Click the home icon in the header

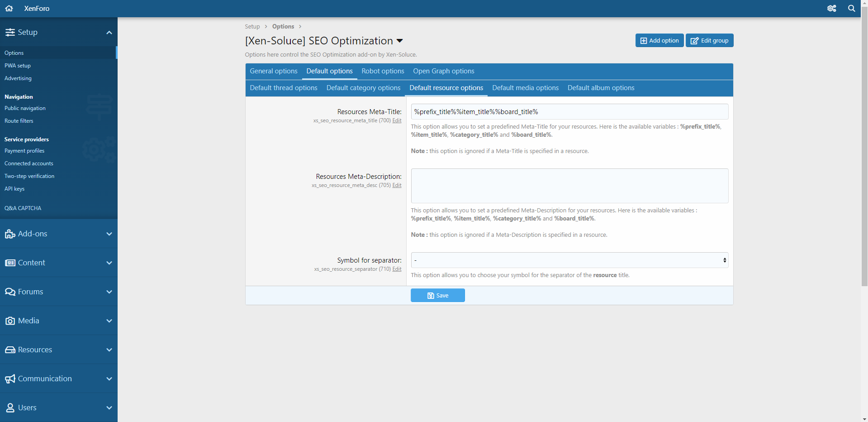tap(9, 8)
